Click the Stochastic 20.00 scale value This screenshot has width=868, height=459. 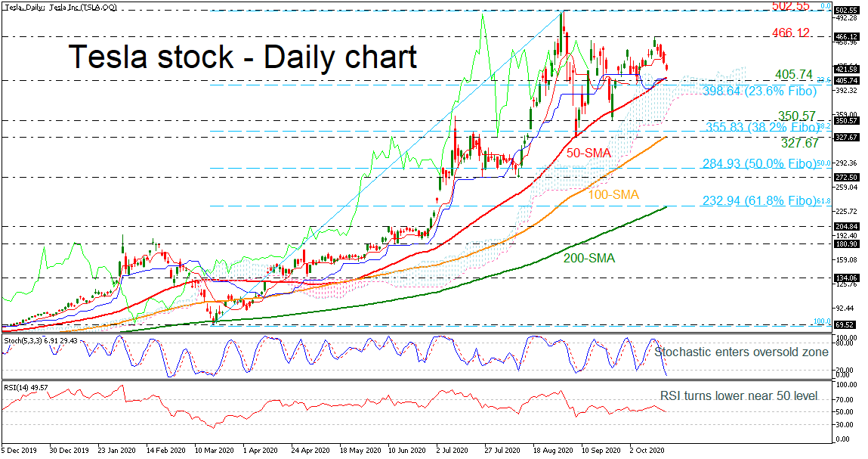(x=844, y=370)
